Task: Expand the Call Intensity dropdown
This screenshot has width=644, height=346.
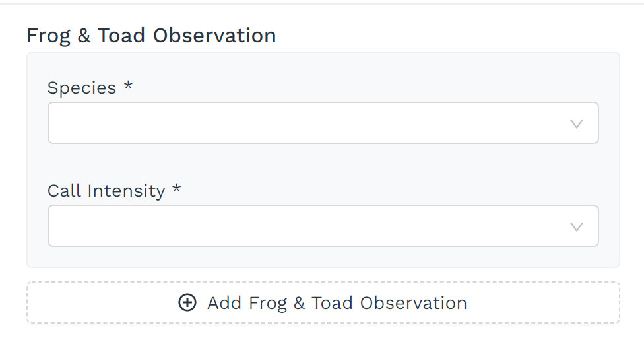Action: pyautogui.click(x=323, y=226)
